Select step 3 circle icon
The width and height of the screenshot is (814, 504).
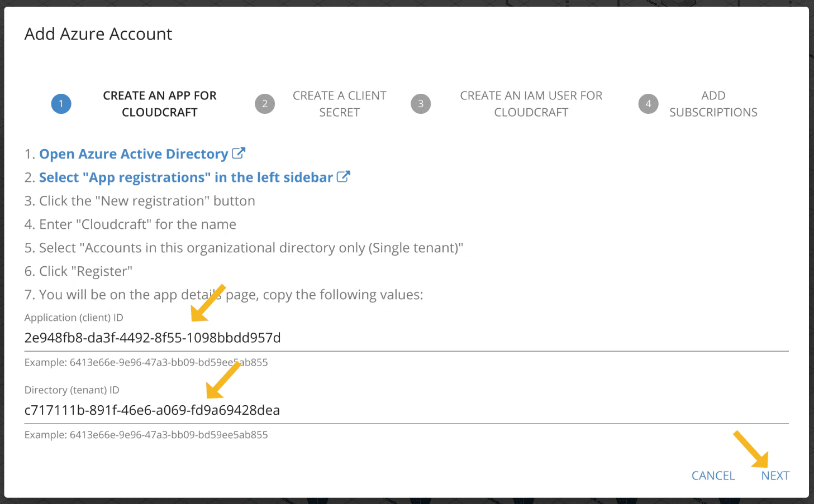421,104
